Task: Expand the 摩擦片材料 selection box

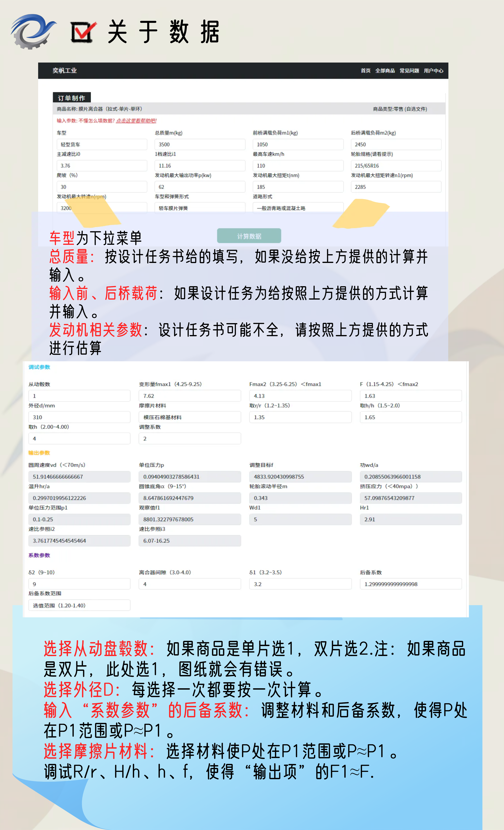Action: [190, 417]
